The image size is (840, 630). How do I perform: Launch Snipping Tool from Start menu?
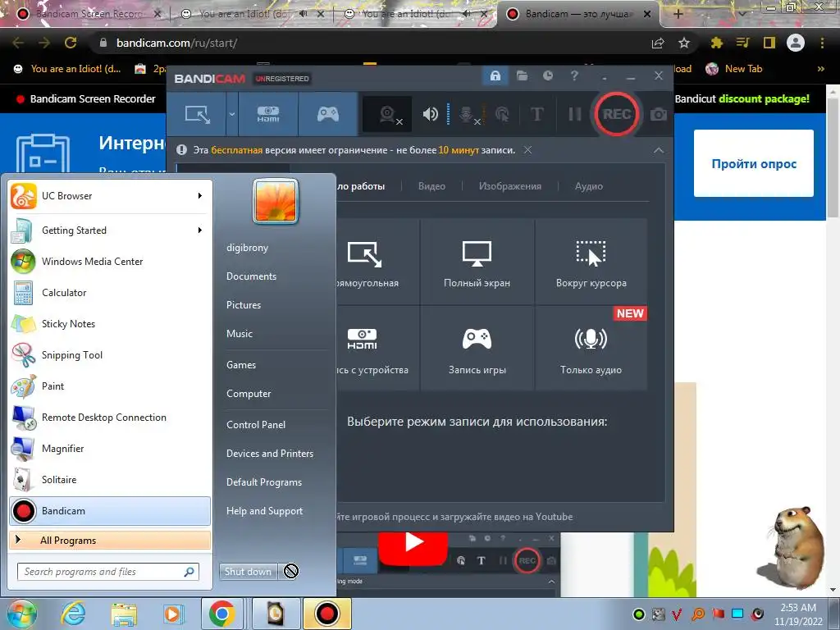point(109,354)
